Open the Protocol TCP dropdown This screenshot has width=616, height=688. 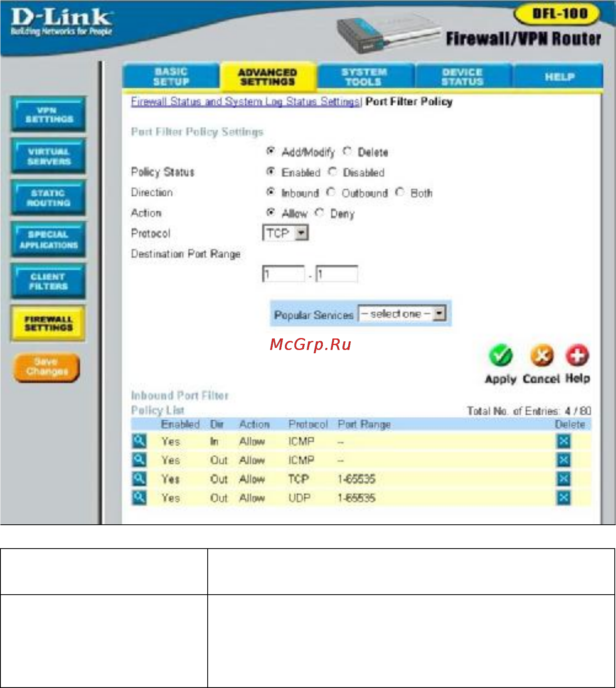point(285,233)
